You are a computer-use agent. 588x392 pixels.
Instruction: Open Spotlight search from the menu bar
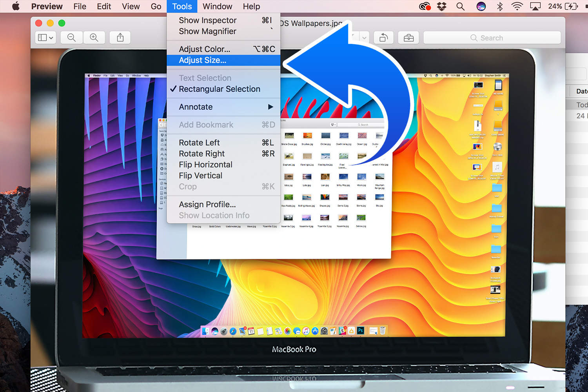pos(460,6)
